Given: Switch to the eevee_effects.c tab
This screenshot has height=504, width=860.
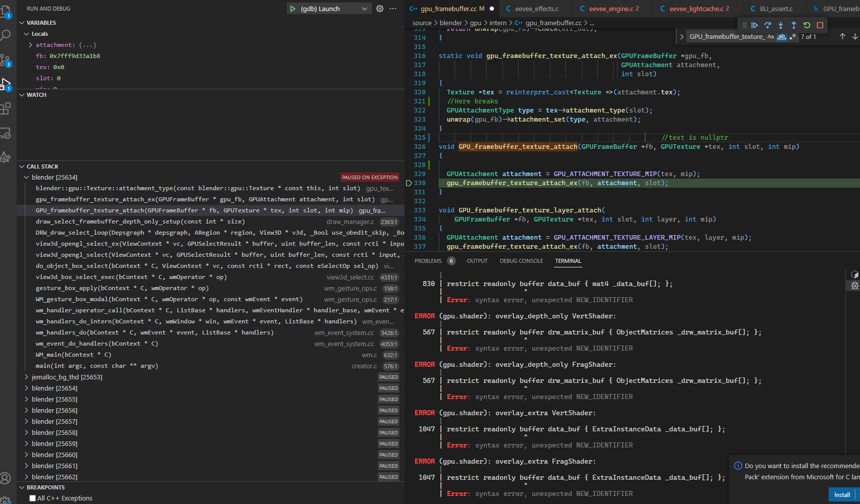Looking at the screenshot, I should coord(536,9).
